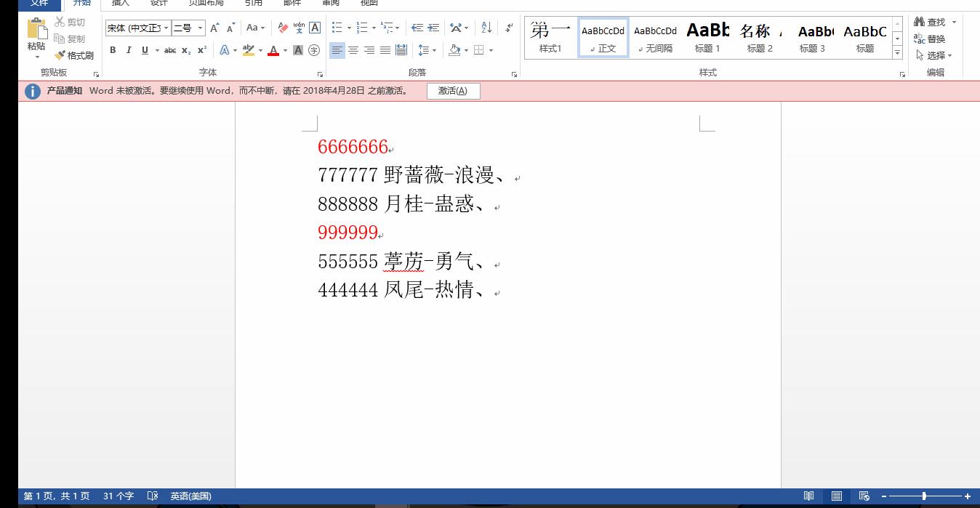Switch to Read Mode view in status bar
The image size is (980, 508).
[808, 496]
